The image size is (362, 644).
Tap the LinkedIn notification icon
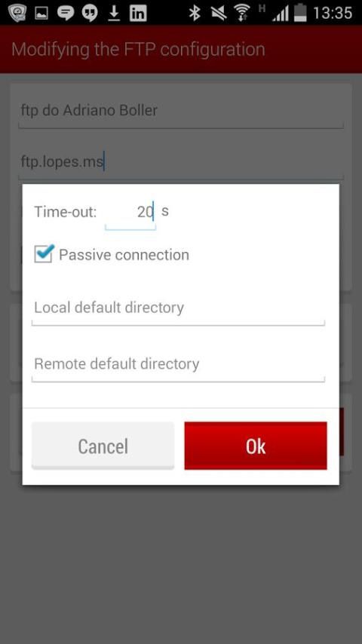click(x=138, y=13)
